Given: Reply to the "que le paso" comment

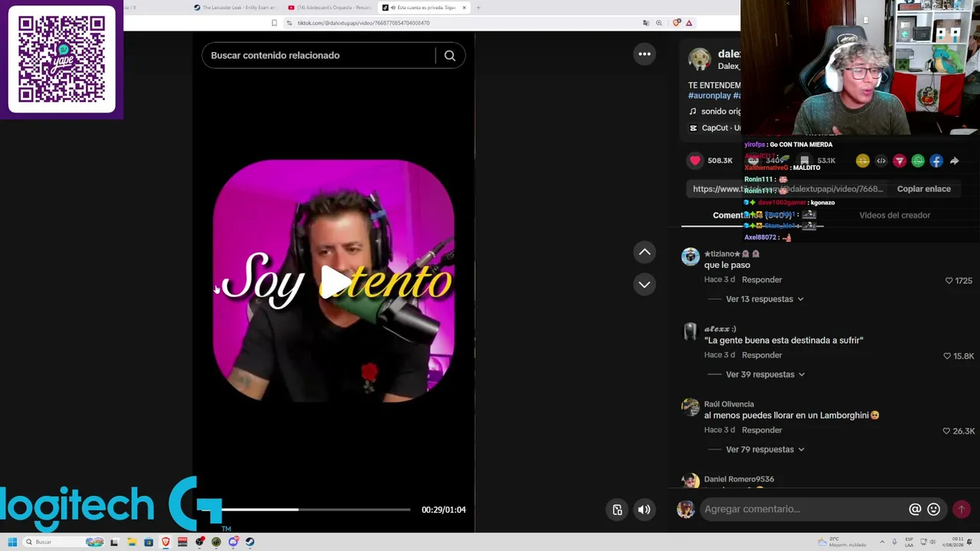Looking at the screenshot, I should tap(762, 280).
